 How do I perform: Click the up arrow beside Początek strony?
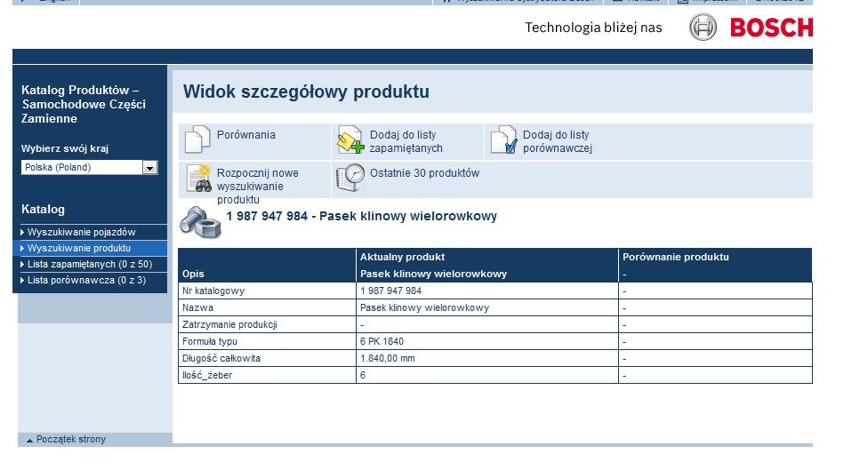pyautogui.click(x=29, y=441)
